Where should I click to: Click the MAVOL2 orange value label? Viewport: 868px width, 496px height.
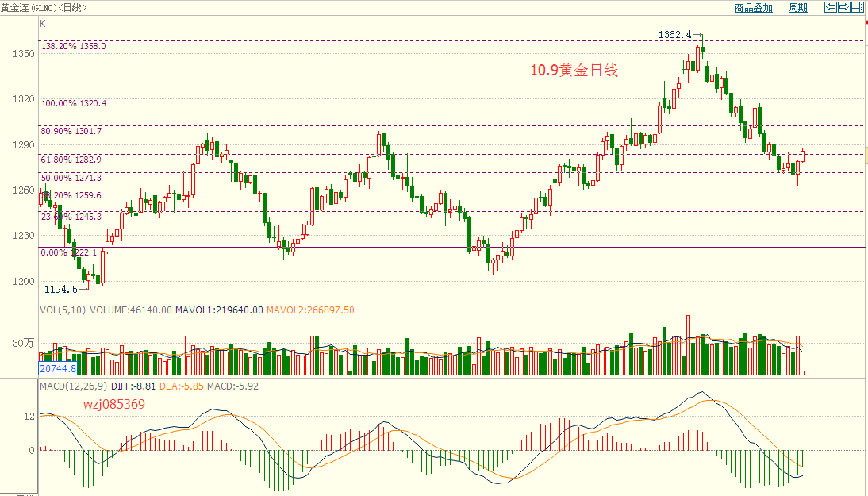pos(310,310)
